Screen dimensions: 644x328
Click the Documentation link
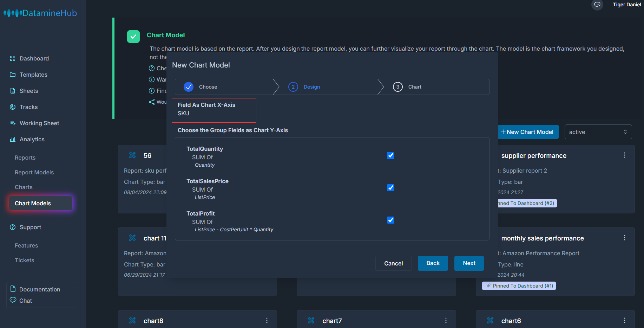(x=40, y=289)
